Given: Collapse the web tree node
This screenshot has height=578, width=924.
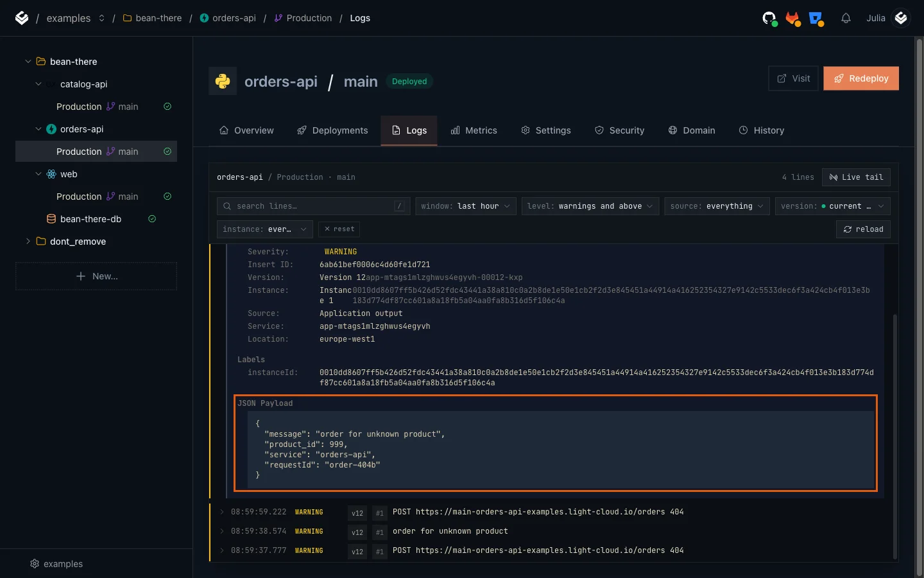Looking at the screenshot, I should pyautogui.click(x=38, y=174).
